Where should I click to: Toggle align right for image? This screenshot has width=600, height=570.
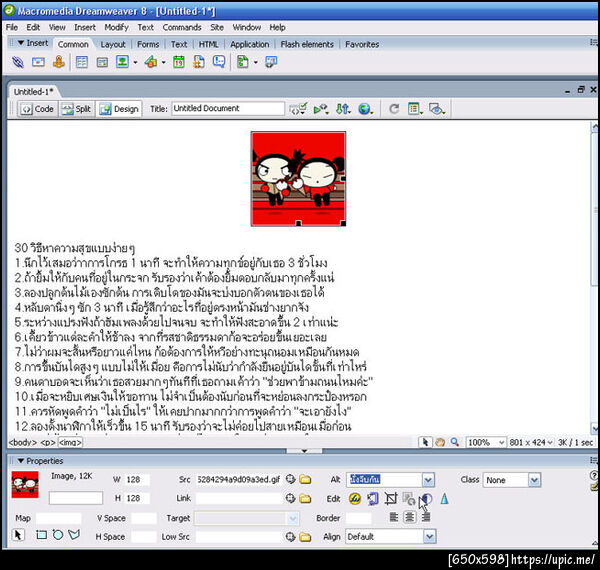pos(426,517)
